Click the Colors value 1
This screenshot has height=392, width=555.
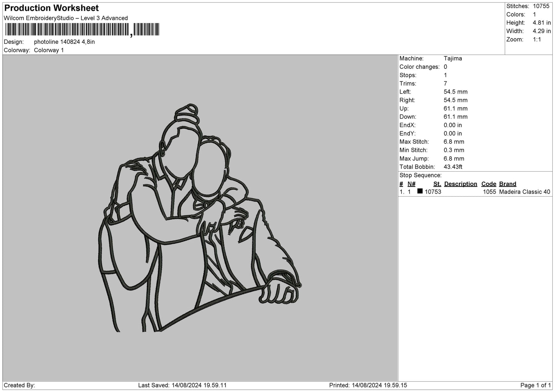pyautogui.click(x=535, y=15)
